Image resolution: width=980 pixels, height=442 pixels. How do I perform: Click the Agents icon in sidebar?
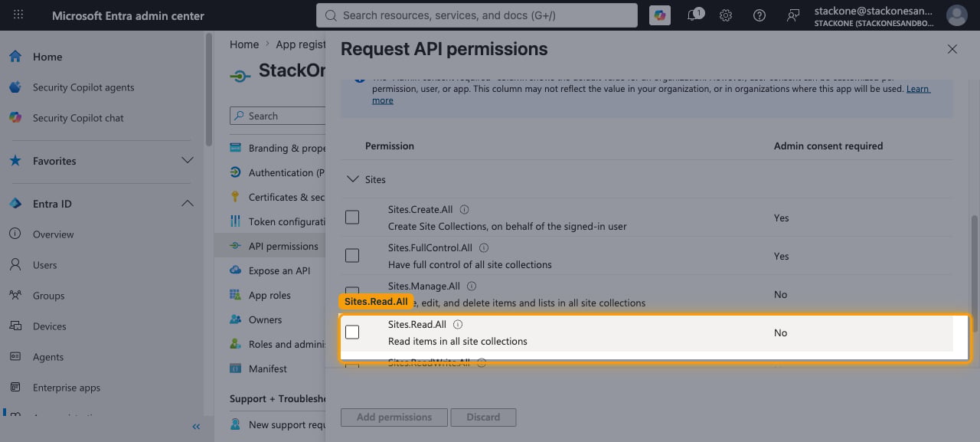[x=15, y=357]
